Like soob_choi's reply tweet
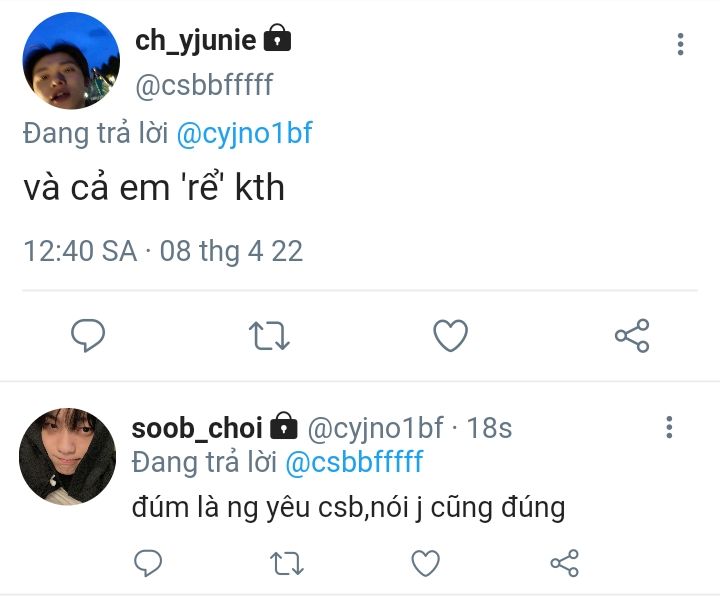Viewport: 720px width, 596px height. pyautogui.click(x=426, y=563)
